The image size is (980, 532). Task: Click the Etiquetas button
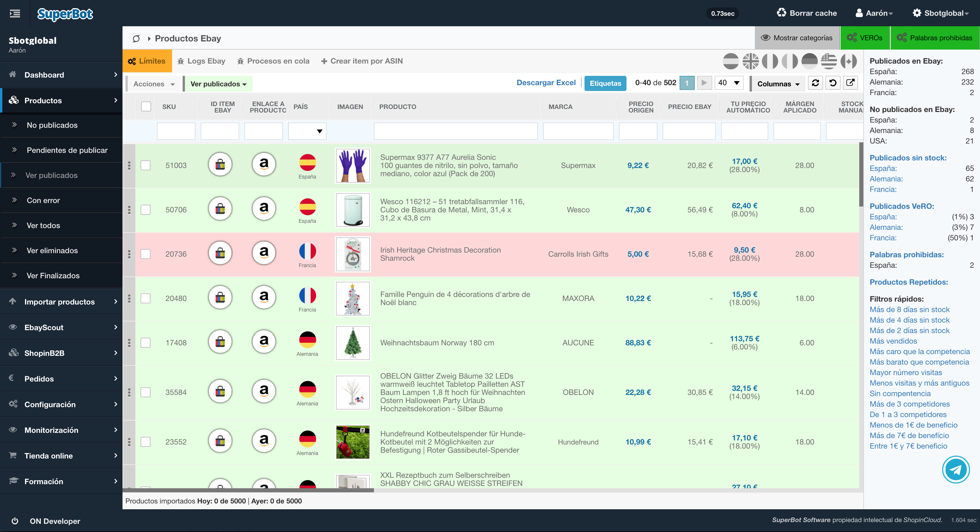click(x=605, y=83)
